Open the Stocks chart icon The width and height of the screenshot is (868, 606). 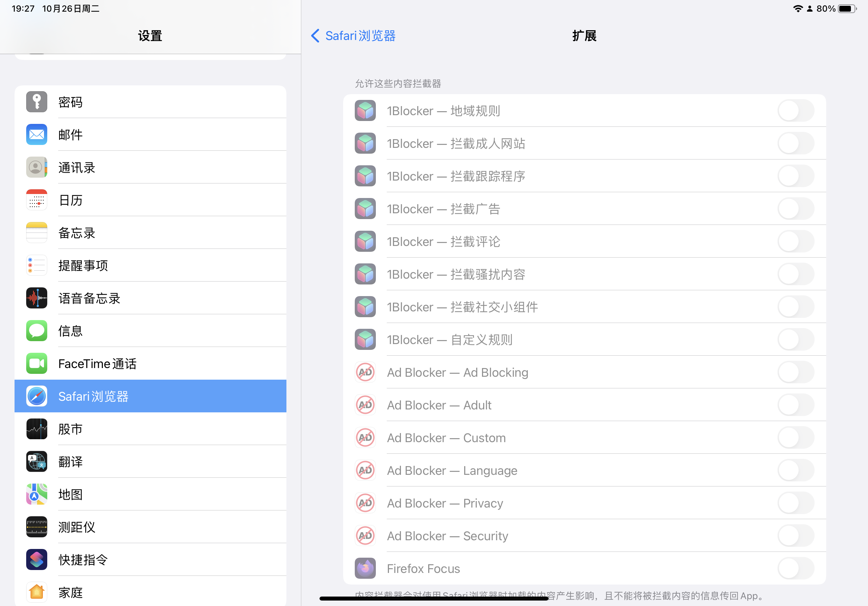click(36, 429)
